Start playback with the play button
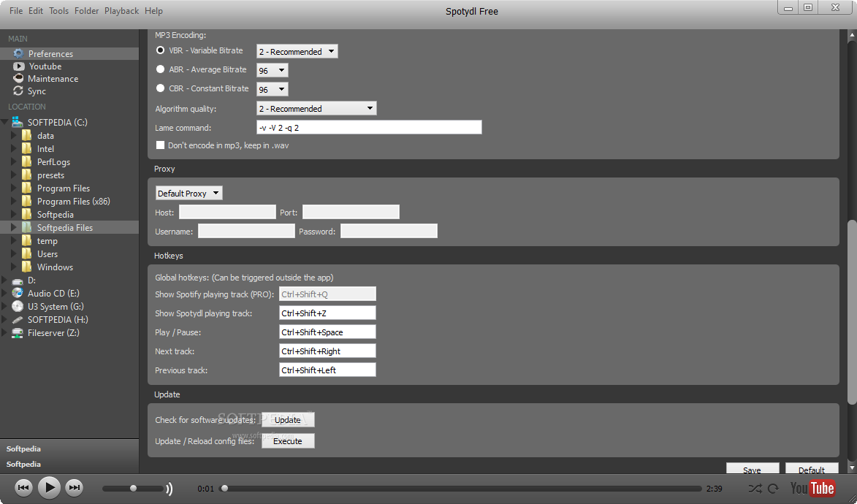The height and width of the screenshot is (504, 857). (49, 487)
